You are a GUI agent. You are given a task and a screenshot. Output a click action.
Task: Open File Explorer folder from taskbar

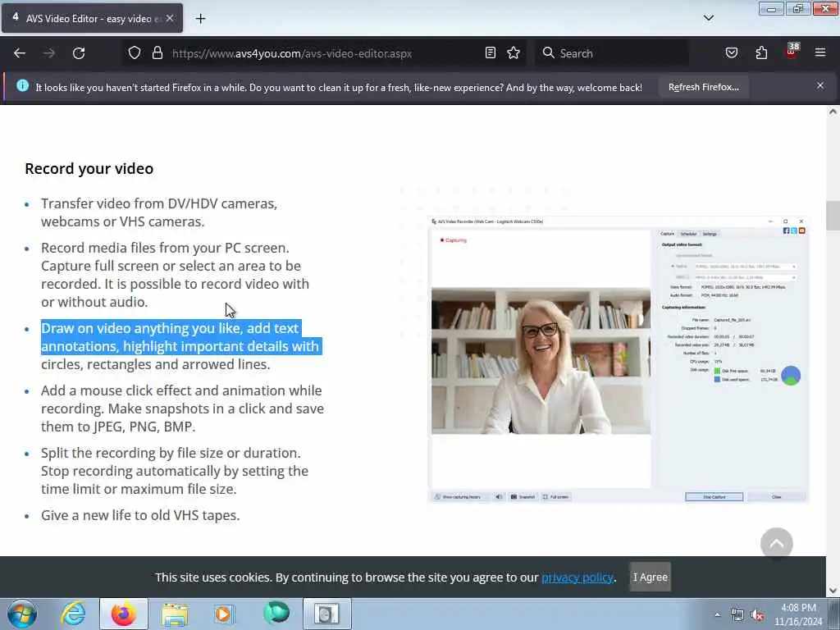point(175,614)
